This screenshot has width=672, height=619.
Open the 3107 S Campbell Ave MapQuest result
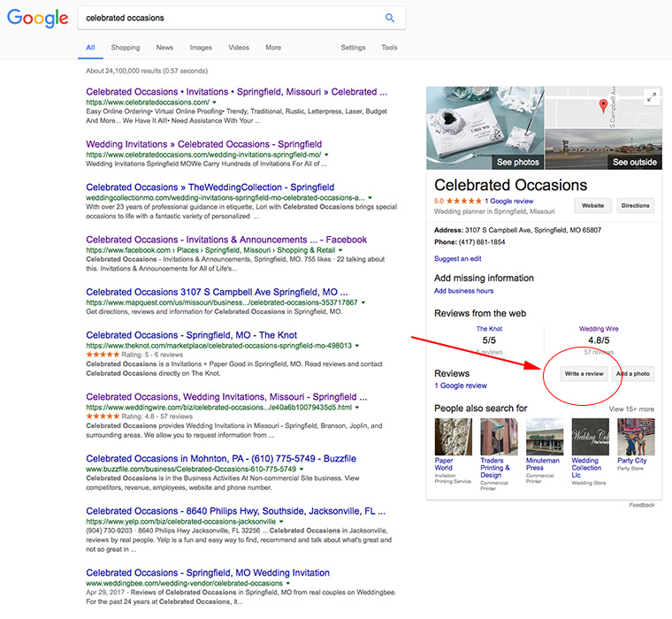(x=217, y=292)
